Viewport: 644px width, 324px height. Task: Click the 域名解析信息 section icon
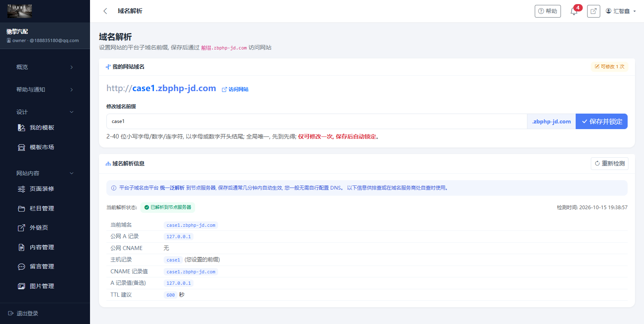click(x=108, y=164)
